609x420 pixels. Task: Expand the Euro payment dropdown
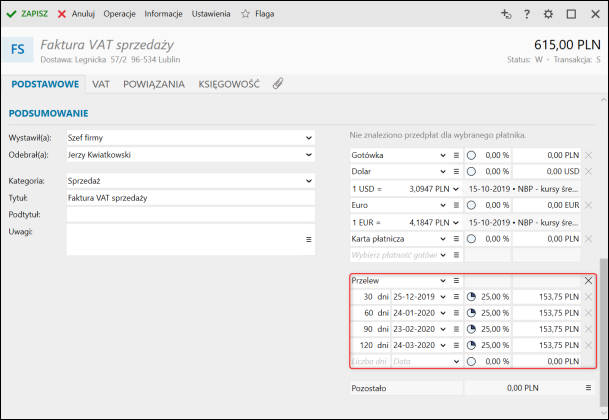tap(443, 205)
